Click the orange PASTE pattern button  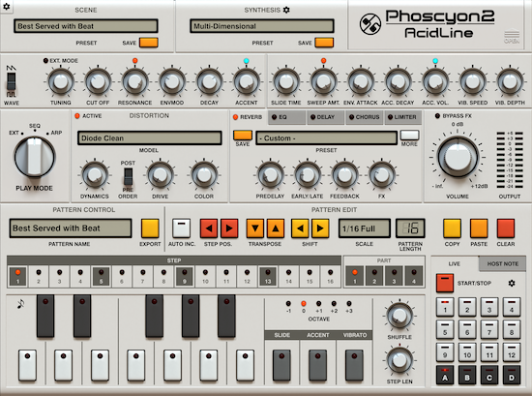[x=479, y=228]
